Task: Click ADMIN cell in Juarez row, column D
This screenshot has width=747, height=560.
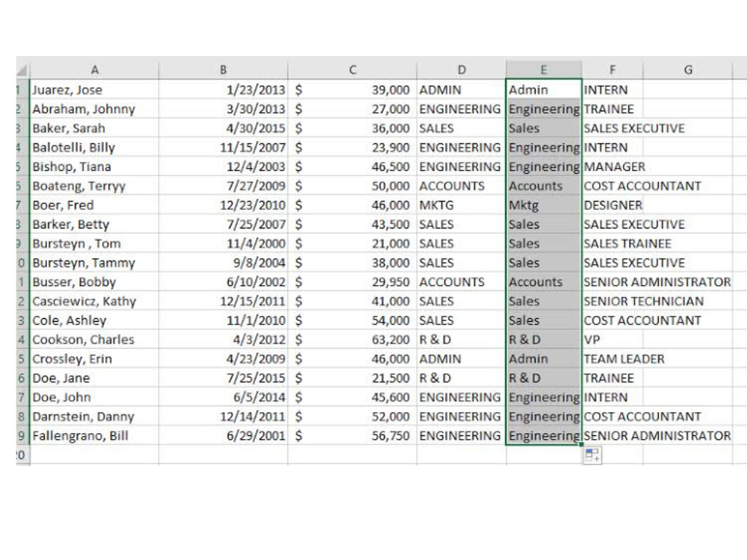Action: [461, 90]
